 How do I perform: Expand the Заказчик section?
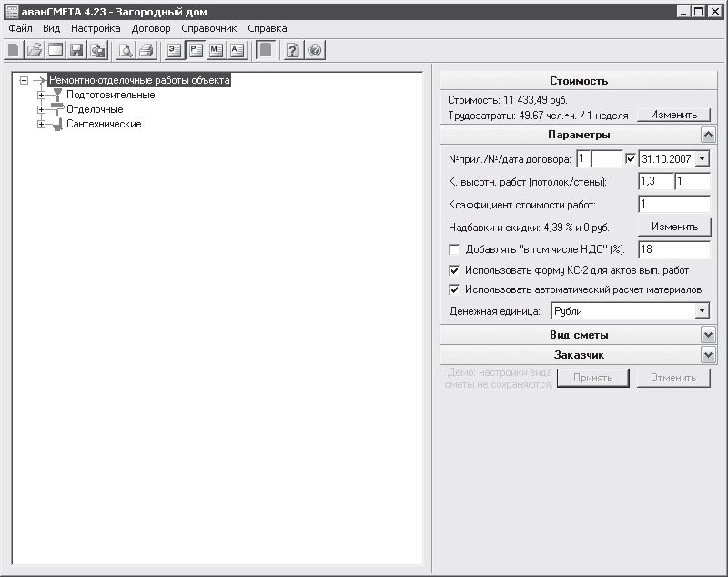click(708, 355)
